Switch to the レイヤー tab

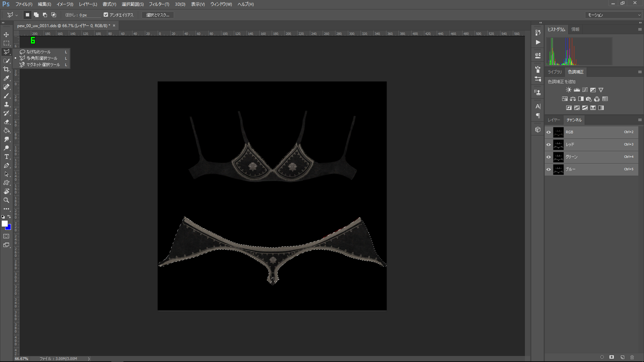click(554, 120)
